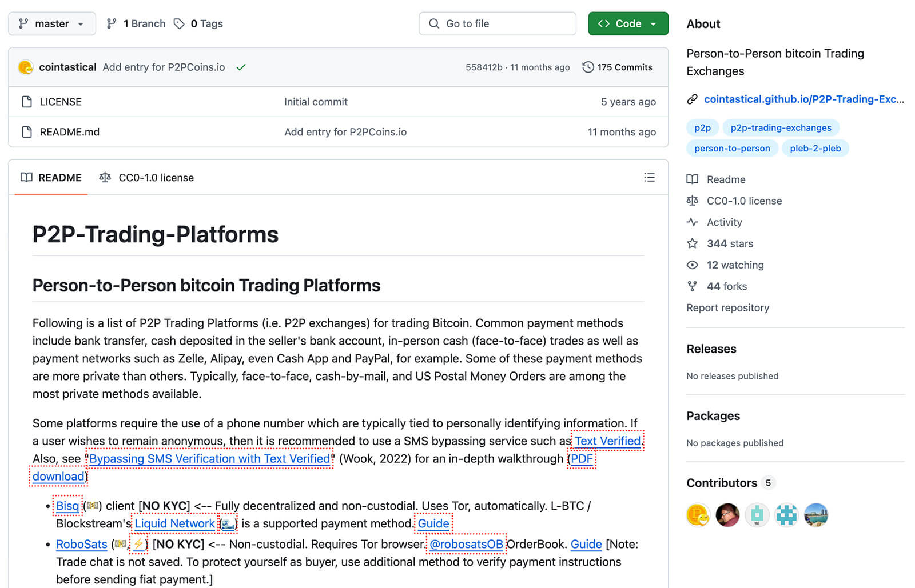View 344 stars stargazers
915x588 pixels.
click(x=729, y=243)
